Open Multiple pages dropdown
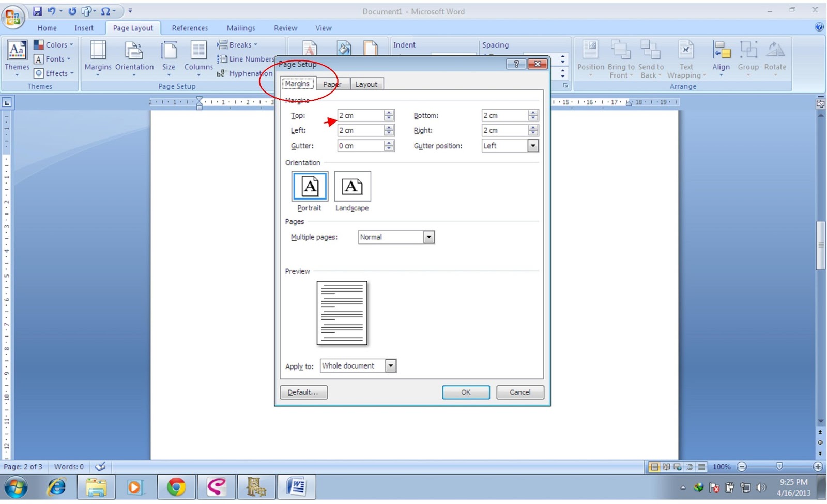The image size is (827, 504). (x=428, y=237)
